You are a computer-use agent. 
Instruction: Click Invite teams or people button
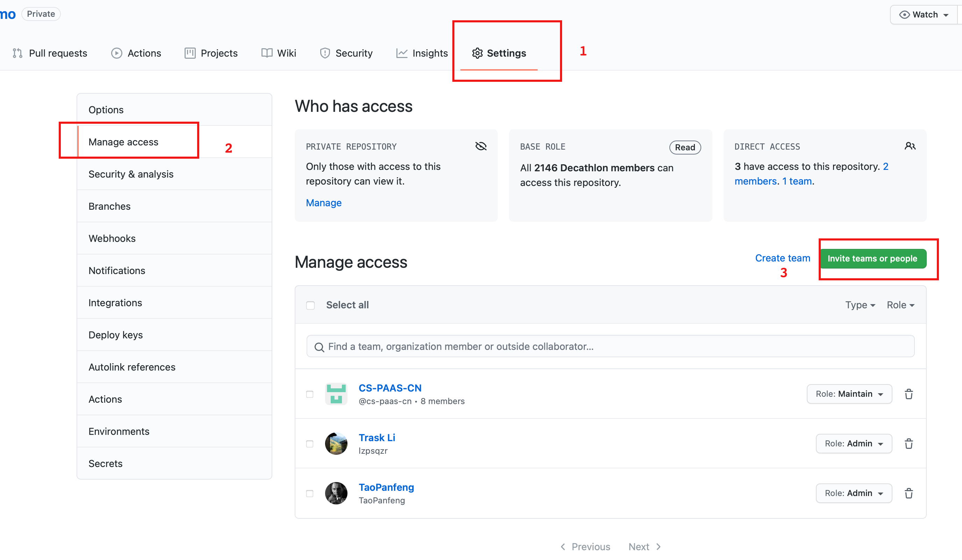[873, 258]
